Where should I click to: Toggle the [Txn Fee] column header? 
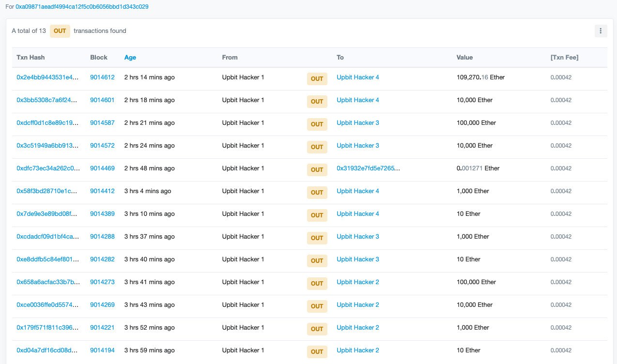coord(564,57)
